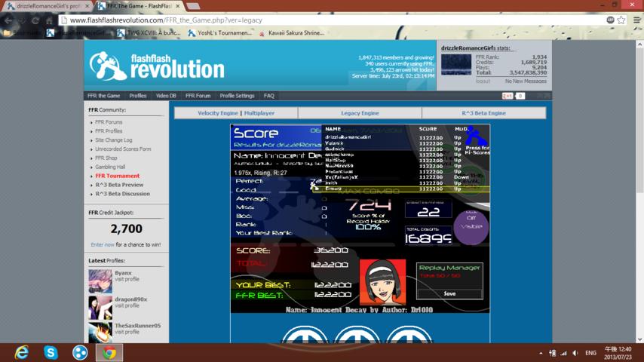
Task: Click Enter now jackpot link
Action: pos(103,244)
